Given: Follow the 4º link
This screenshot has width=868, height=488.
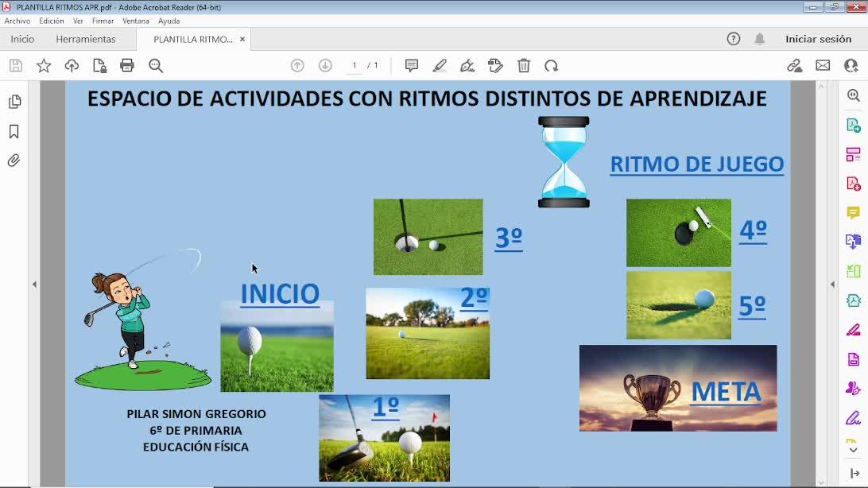Looking at the screenshot, I should pos(754,230).
